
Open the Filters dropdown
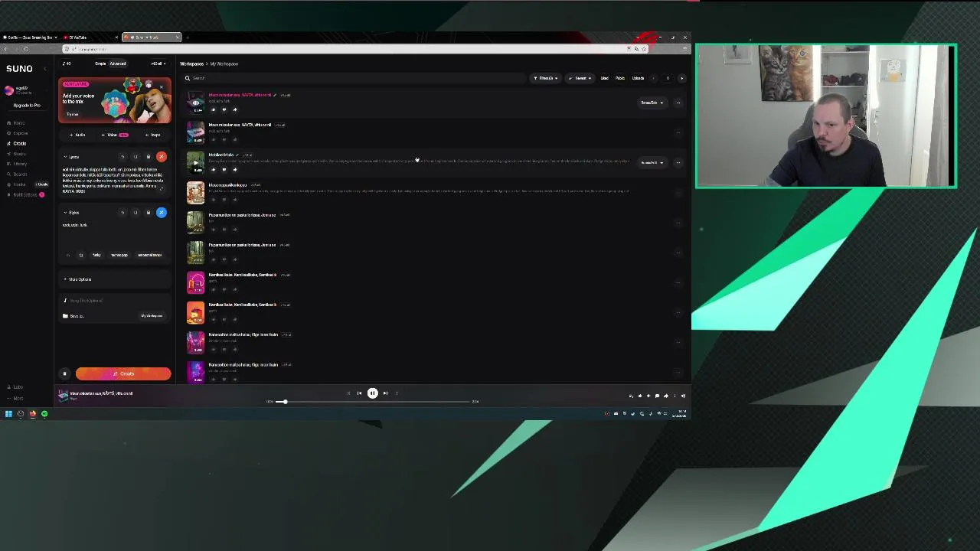(546, 78)
